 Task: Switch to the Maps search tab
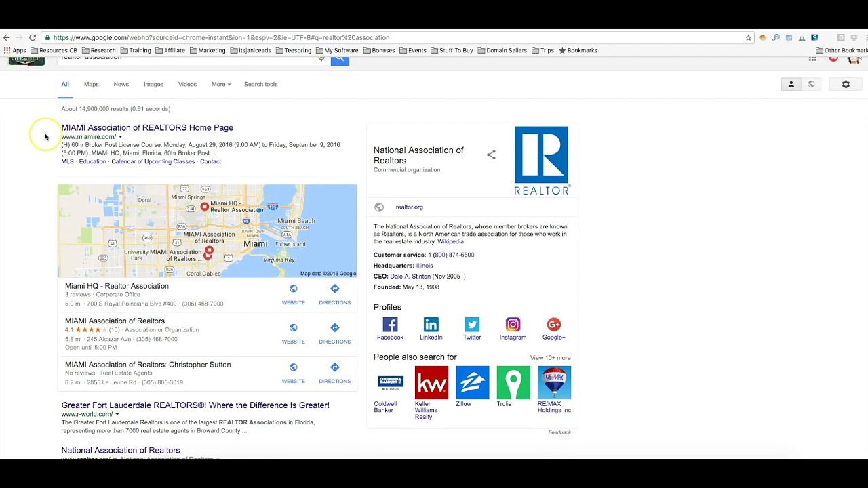click(92, 85)
